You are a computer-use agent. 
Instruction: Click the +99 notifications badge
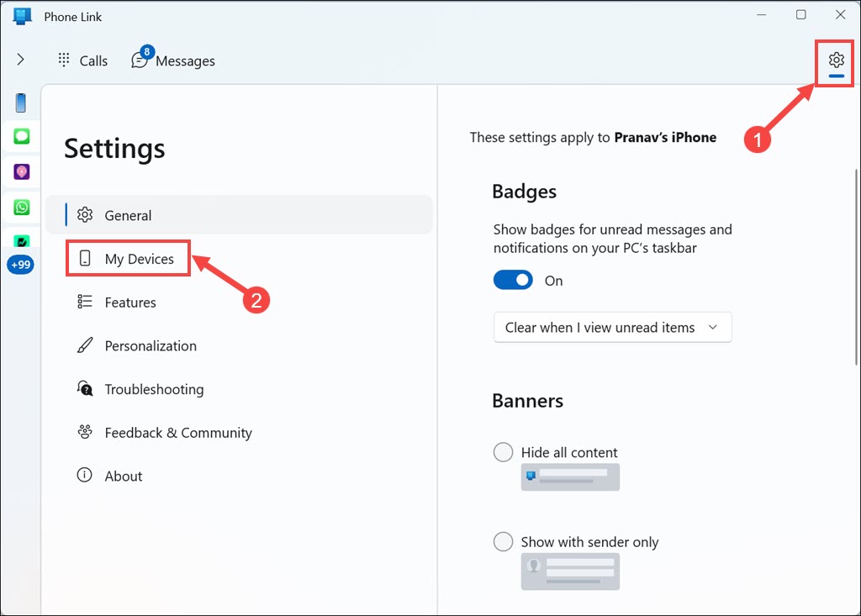point(20,265)
